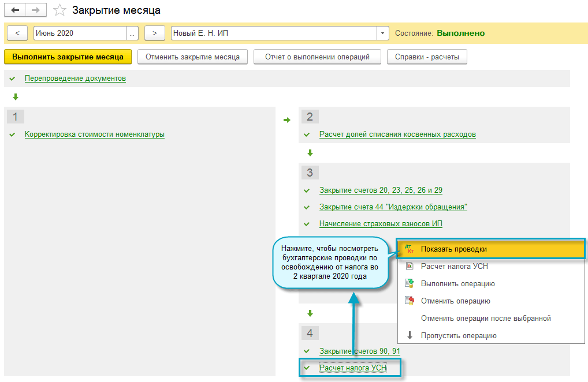This screenshot has height=382, width=588.
Task: Open Отчет о выполнении операций
Action: [317, 57]
